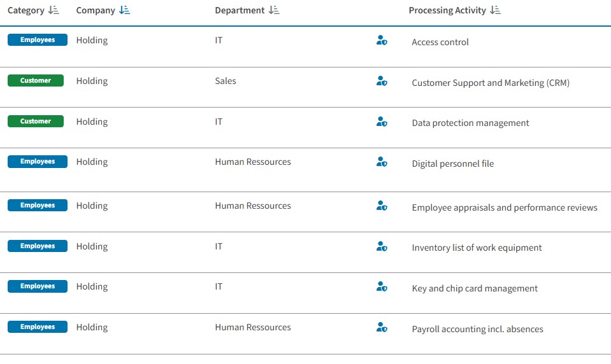This screenshot has height=364, width=611.
Task: Sort the table by Company column
Action: (x=125, y=10)
